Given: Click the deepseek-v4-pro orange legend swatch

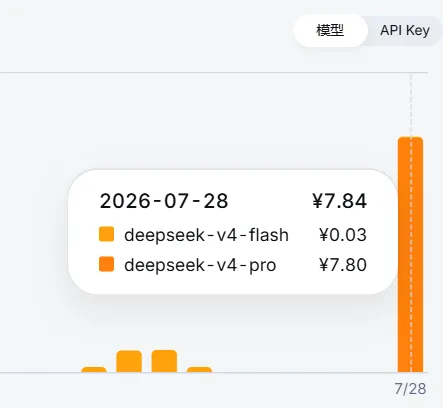Looking at the screenshot, I should pyautogui.click(x=106, y=264).
